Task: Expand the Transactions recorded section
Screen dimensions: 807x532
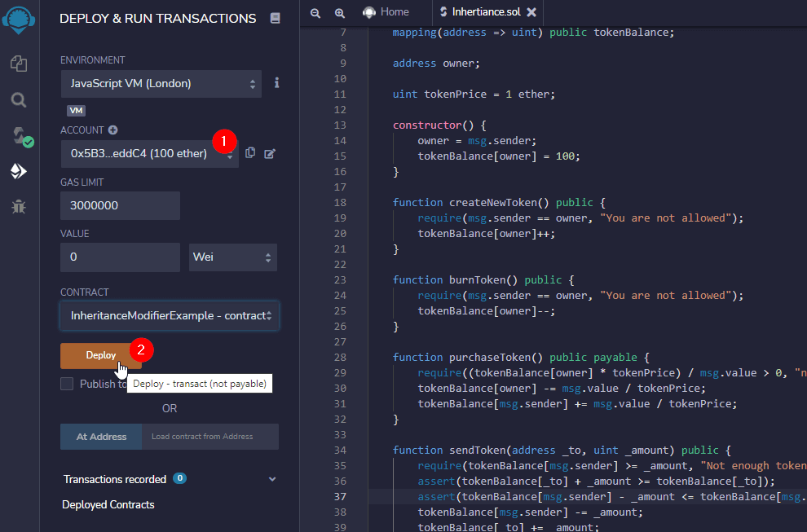Action: click(272, 480)
